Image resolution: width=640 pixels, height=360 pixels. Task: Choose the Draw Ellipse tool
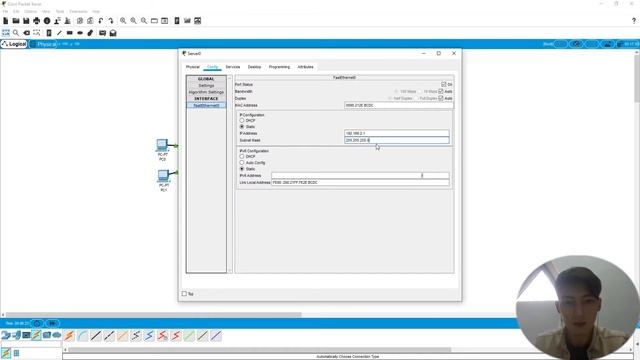(x=80, y=33)
